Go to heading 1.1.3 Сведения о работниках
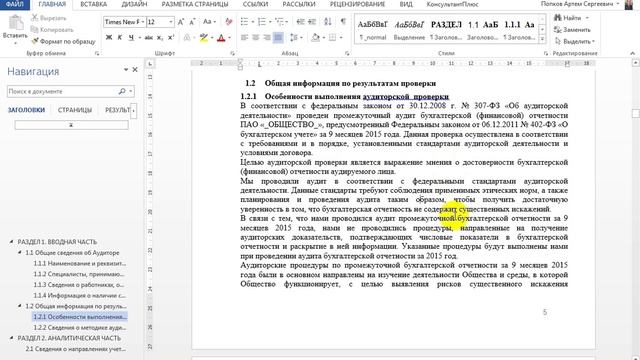The width and height of the screenshot is (640, 360). [79, 284]
